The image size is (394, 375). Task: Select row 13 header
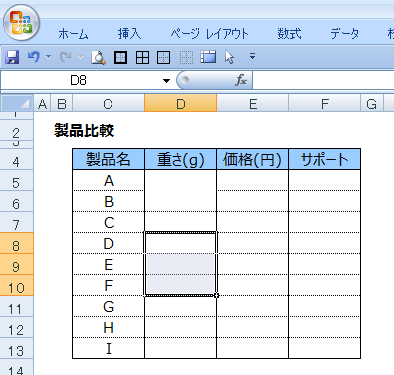pyautogui.click(x=16, y=348)
